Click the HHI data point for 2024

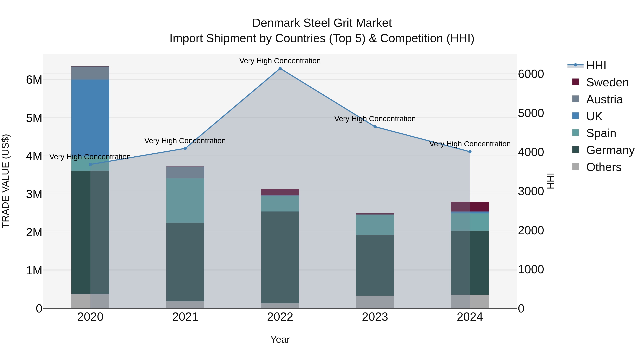(x=470, y=152)
